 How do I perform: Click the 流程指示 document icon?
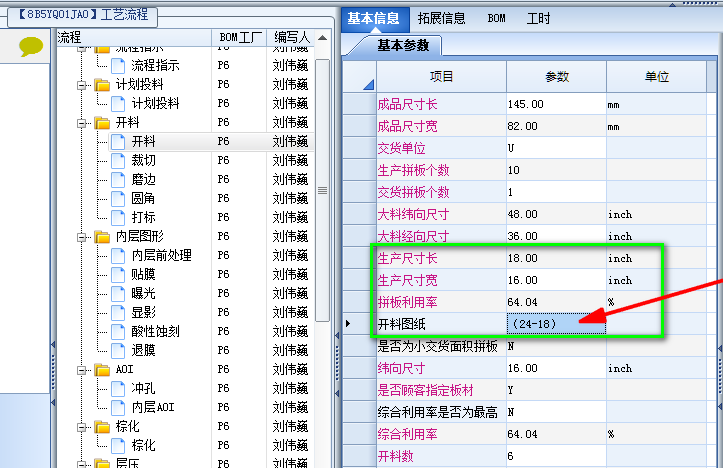[118, 66]
